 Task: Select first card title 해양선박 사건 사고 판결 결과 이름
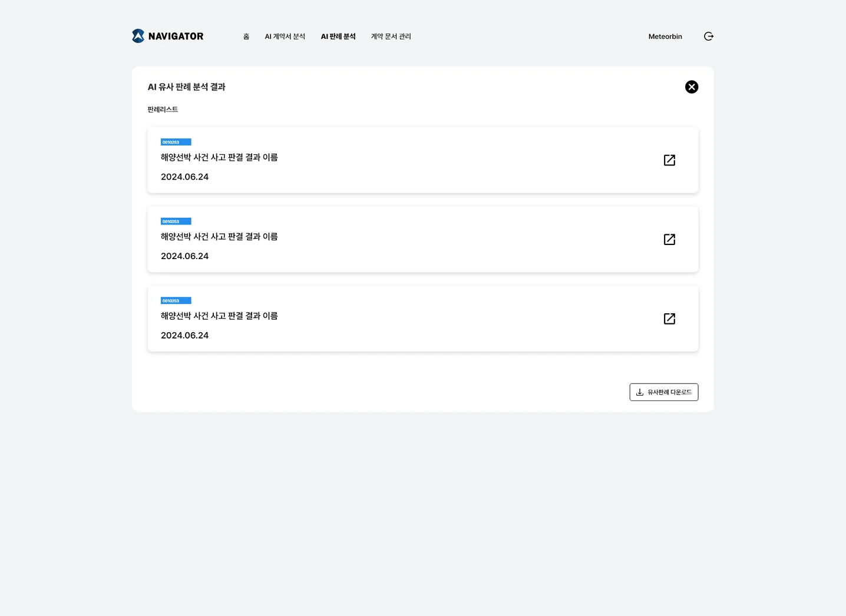click(219, 157)
